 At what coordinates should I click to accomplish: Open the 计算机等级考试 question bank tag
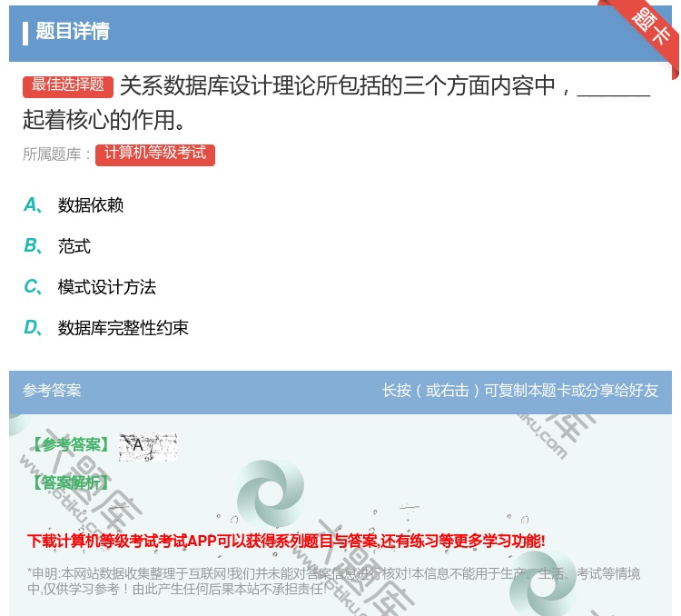pos(155,154)
